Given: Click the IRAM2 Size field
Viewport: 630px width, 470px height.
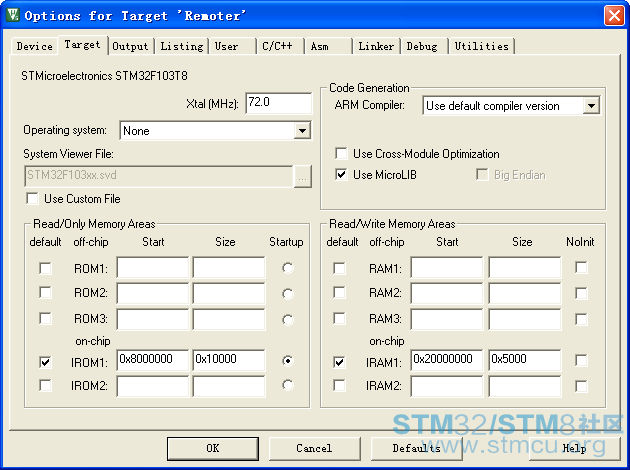Looking at the screenshot, I should point(525,386).
